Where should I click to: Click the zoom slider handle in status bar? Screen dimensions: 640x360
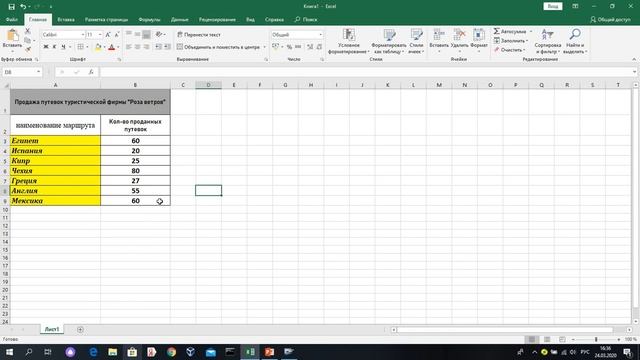click(596, 339)
